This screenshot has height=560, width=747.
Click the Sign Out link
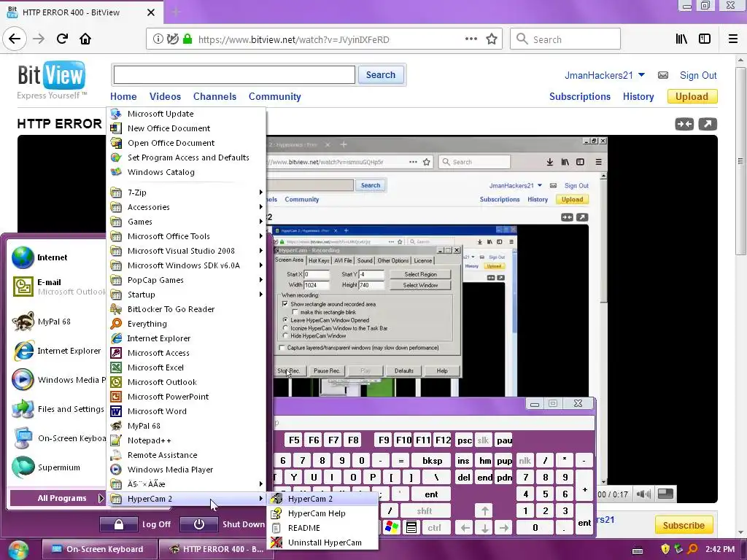point(698,75)
